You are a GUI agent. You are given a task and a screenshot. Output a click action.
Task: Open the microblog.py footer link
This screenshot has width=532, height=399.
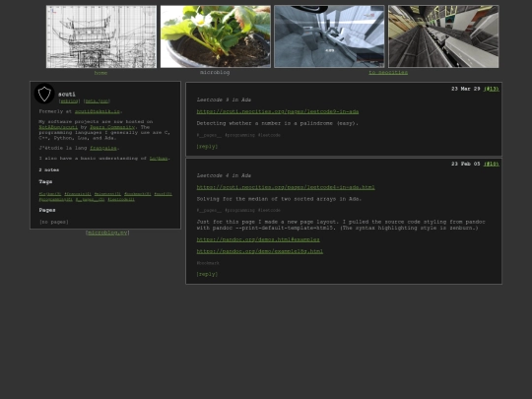[107, 233]
